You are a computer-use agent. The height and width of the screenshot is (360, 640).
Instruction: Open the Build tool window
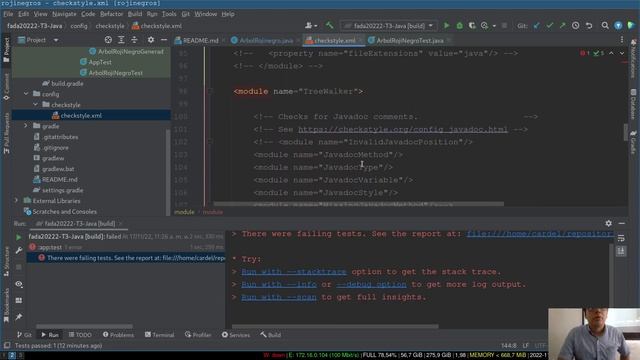coord(271,335)
